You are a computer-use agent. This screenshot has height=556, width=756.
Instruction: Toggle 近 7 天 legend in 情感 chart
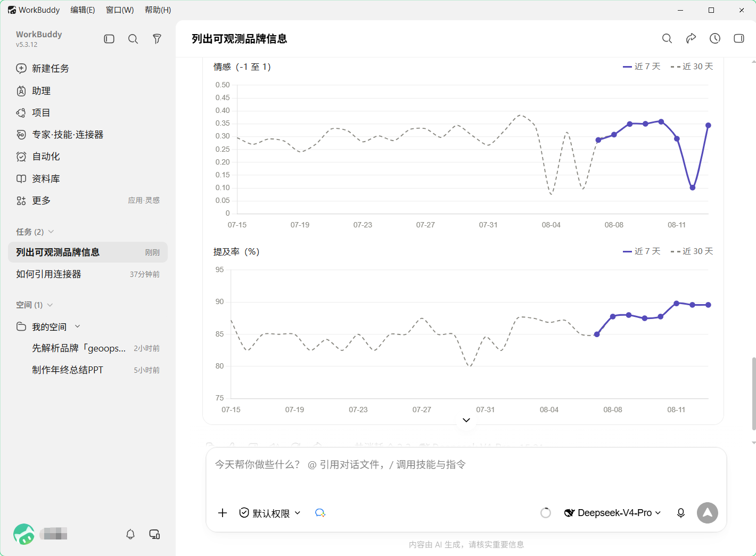click(x=642, y=67)
